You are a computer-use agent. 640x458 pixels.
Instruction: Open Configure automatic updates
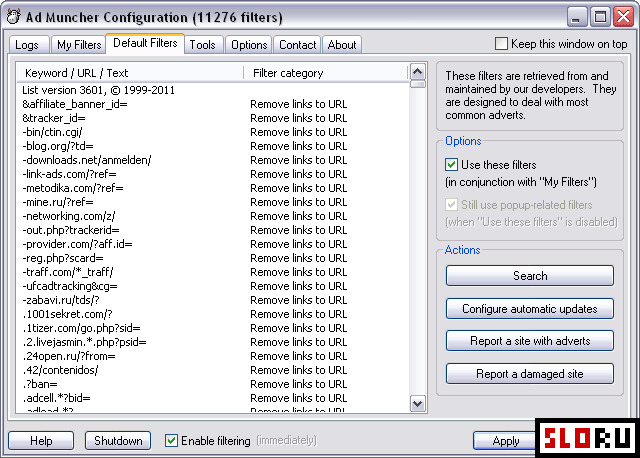530,309
